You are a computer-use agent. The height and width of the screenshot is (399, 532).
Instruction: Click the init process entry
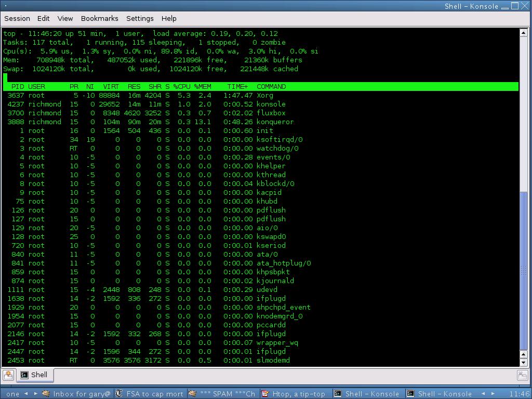pos(261,130)
